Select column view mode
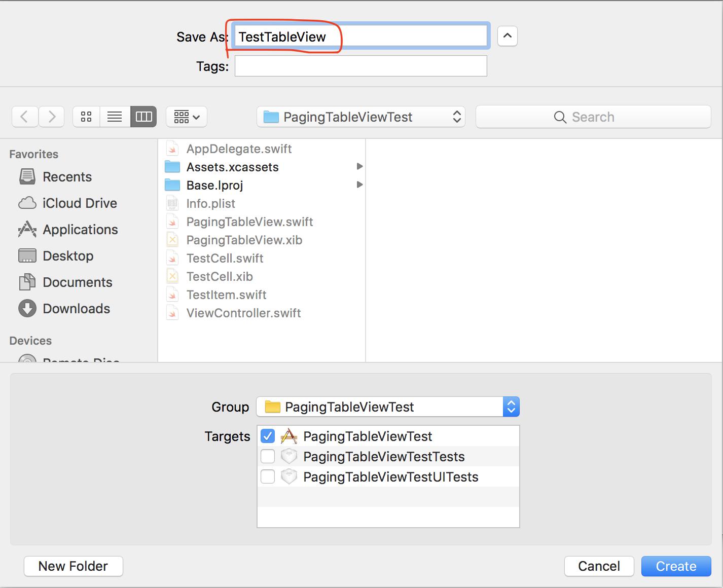 (143, 117)
